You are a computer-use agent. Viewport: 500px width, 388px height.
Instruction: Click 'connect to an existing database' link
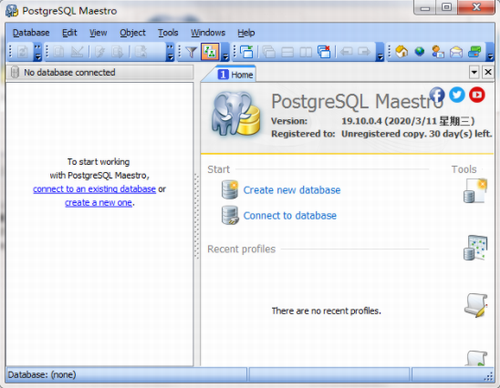(94, 189)
